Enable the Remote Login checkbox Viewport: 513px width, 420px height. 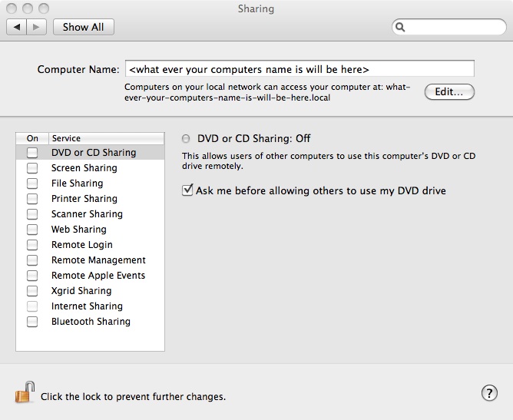[x=32, y=245]
